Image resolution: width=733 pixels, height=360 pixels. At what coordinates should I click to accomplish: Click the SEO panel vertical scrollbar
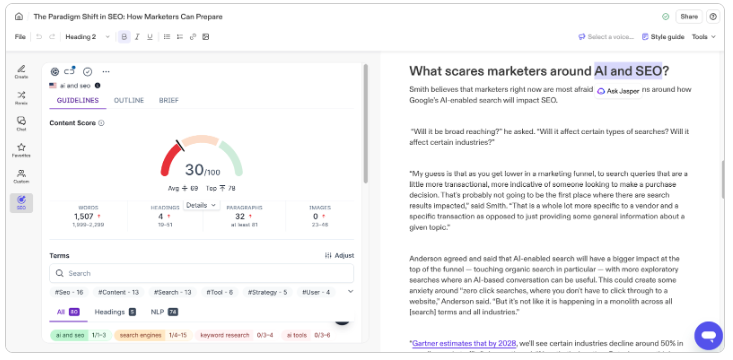tap(366, 124)
